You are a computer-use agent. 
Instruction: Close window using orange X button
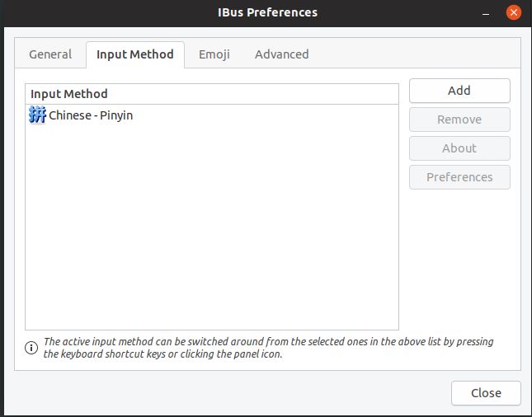point(514,12)
